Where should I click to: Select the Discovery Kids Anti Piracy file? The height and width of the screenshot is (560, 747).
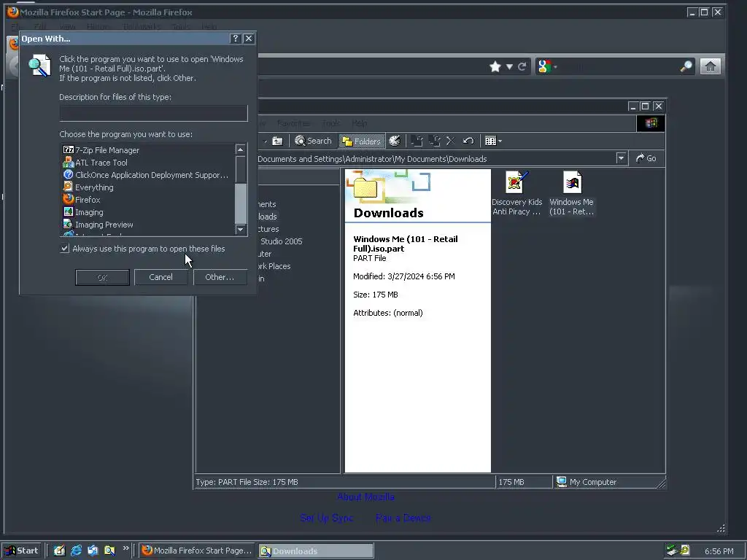[x=517, y=192]
